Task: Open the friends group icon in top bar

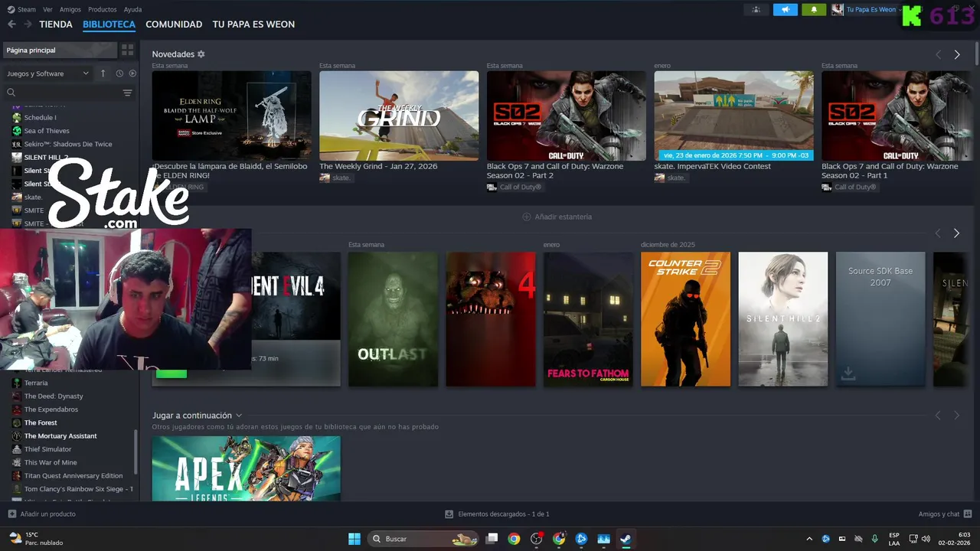Action: click(x=756, y=10)
